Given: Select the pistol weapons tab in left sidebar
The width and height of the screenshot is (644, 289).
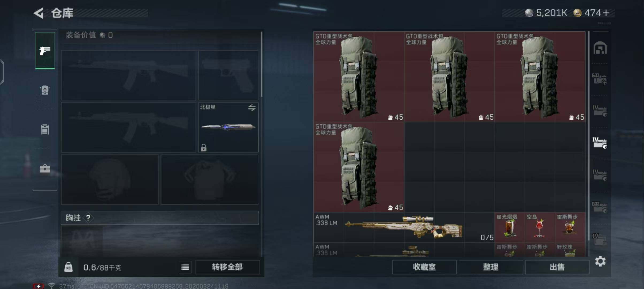Looking at the screenshot, I should coord(45,51).
